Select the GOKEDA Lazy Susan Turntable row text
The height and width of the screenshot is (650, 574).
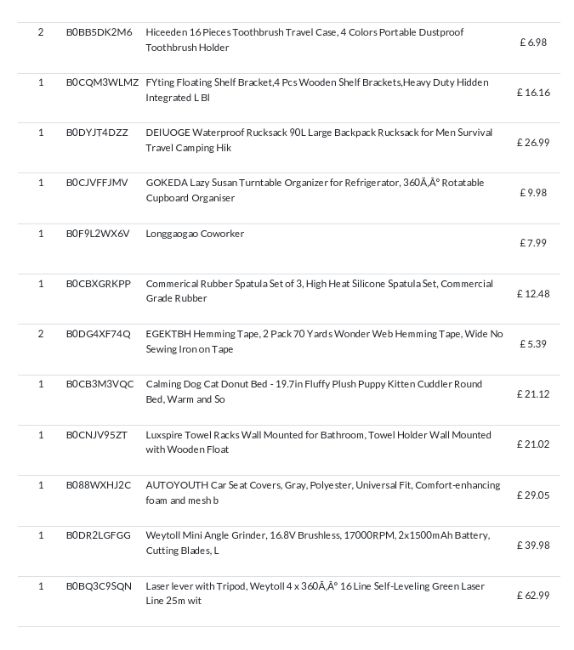[x=315, y=190]
